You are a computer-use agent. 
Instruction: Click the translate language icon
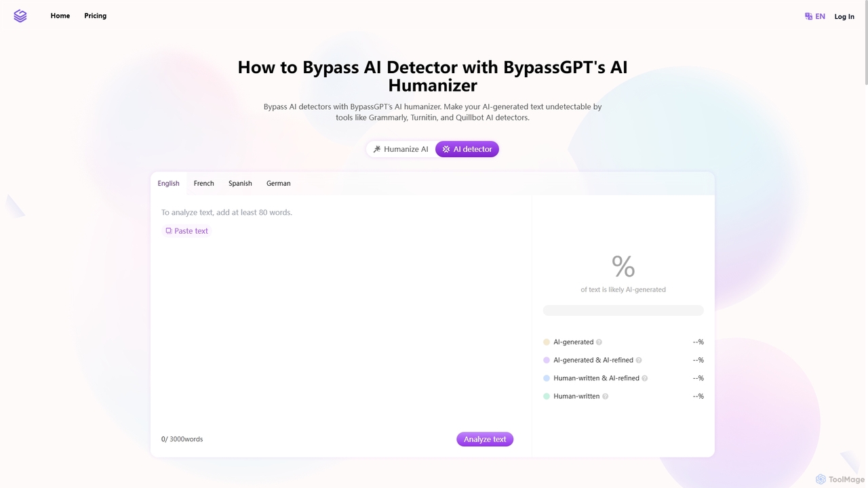808,16
